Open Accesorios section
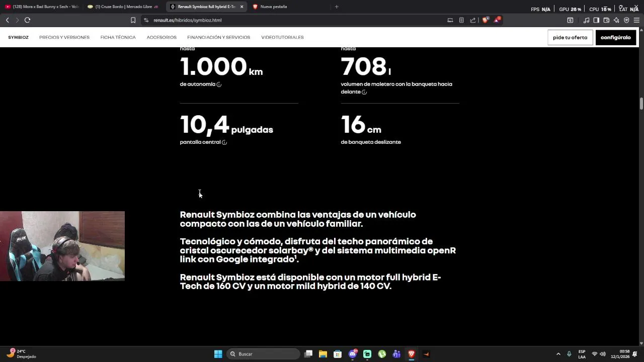 tap(162, 37)
